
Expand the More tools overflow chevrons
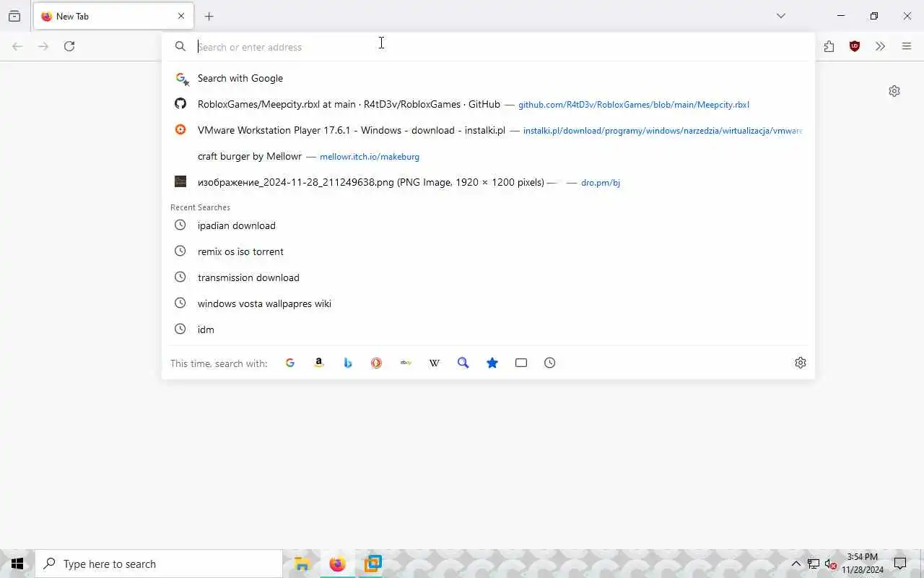880,46
